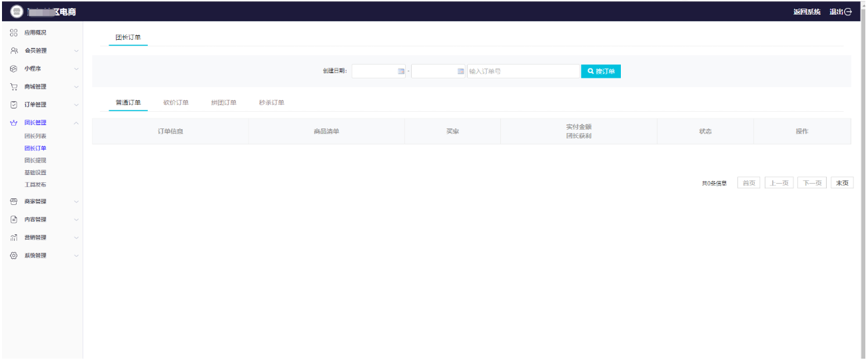Expand the 会员管理 menu chevron
868x362 pixels.
click(x=76, y=51)
